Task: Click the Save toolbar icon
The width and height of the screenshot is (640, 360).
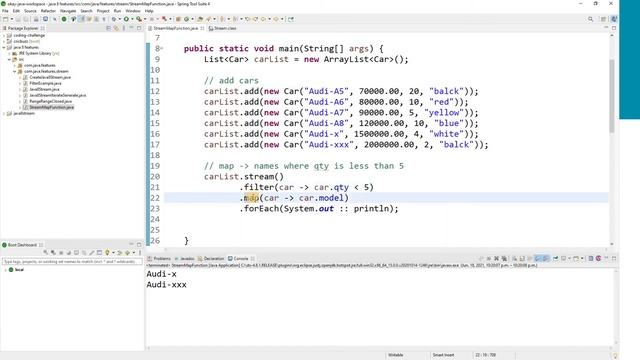Action: 18,19
